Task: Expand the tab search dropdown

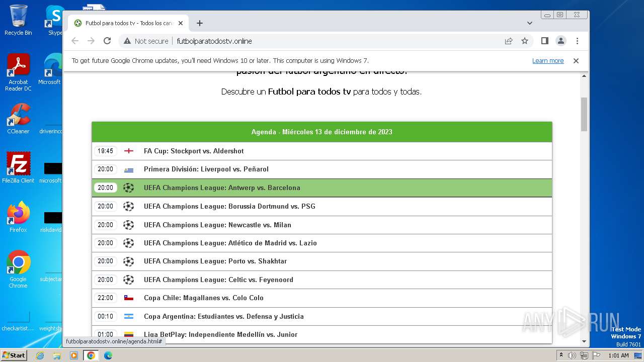Action: (x=530, y=23)
